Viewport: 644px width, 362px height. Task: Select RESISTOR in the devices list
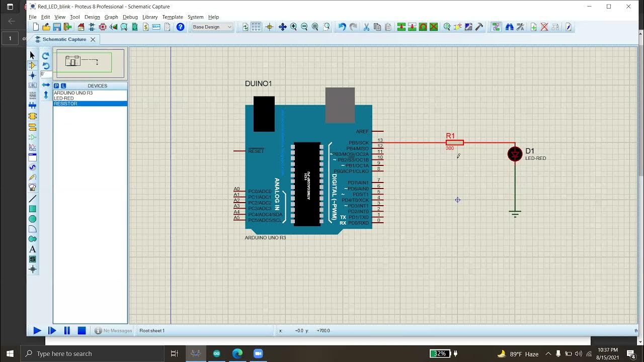90,104
